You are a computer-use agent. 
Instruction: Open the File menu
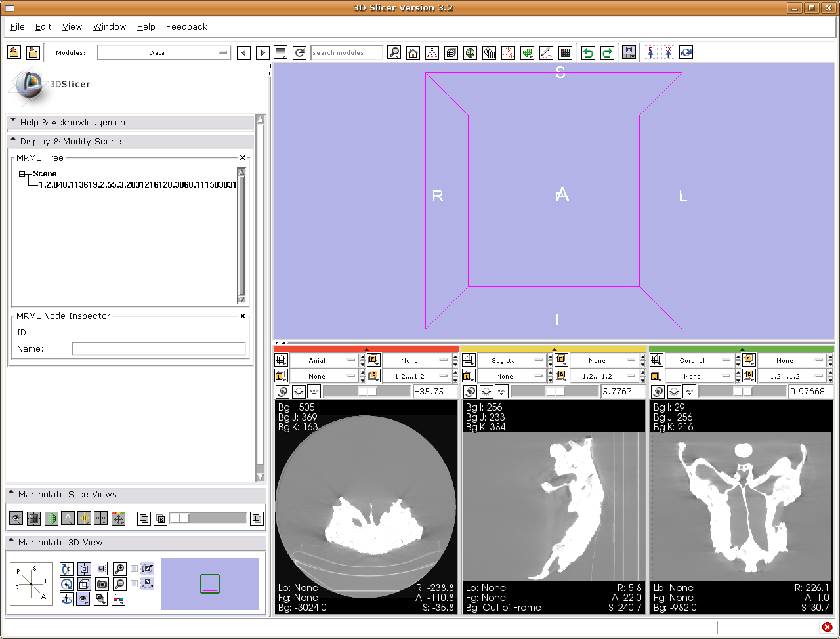pyautogui.click(x=18, y=26)
